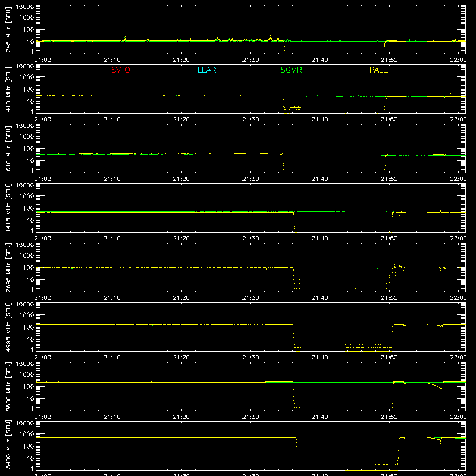Click the red SVTO station label

(121, 70)
